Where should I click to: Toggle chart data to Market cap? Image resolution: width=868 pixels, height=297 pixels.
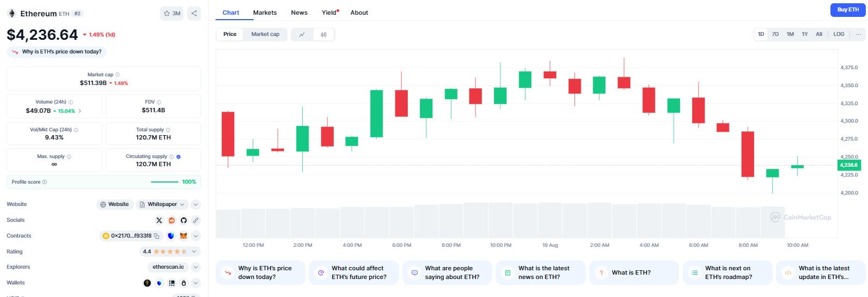pyautogui.click(x=265, y=34)
